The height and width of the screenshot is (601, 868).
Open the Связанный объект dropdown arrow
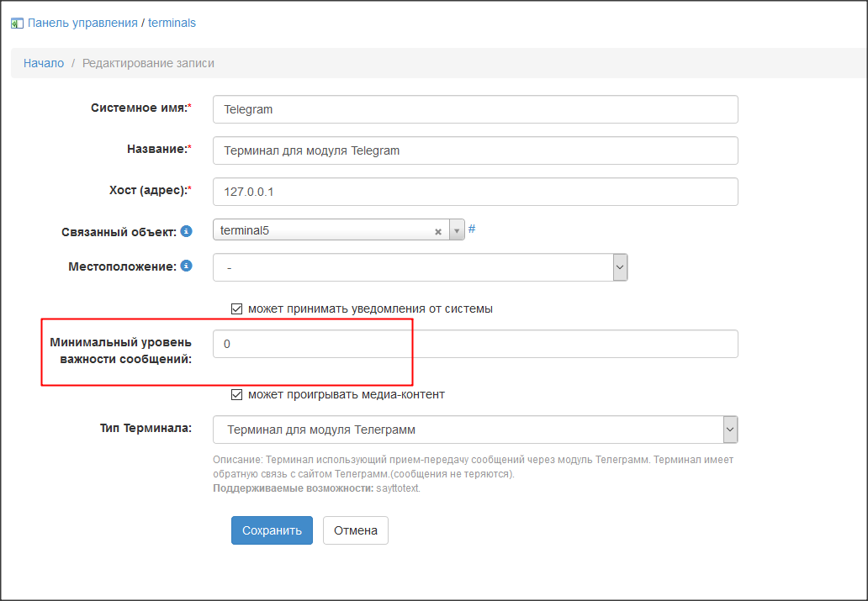coord(457,230)
